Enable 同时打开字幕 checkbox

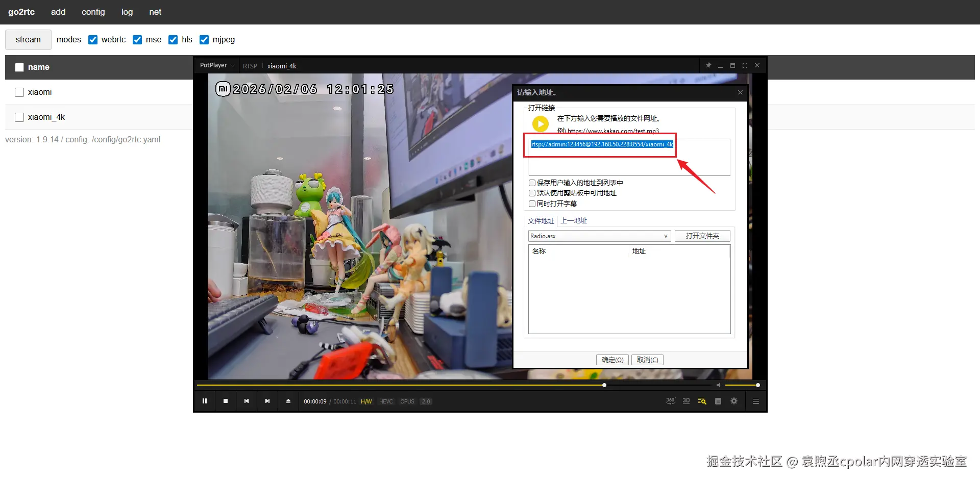[532, 204]
